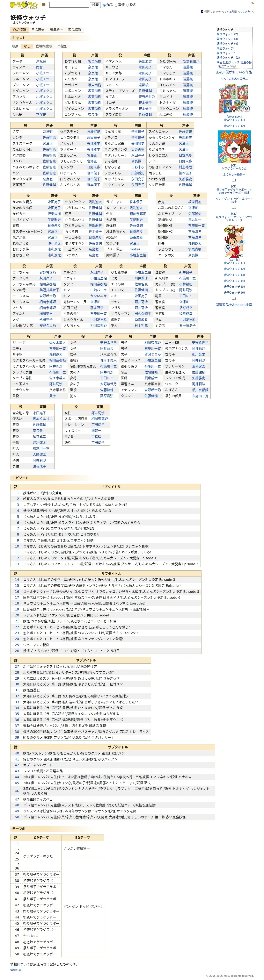Screen dimensions: 264x980
Task: Click episode 1 title 妖怪がいる!/恐怖の交差点
Action: pyautogui.click(x=42, y=493)
